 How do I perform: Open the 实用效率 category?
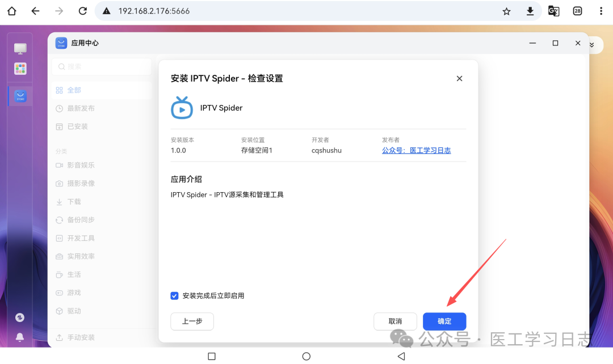pyautogui.click(x=74, y=256)
